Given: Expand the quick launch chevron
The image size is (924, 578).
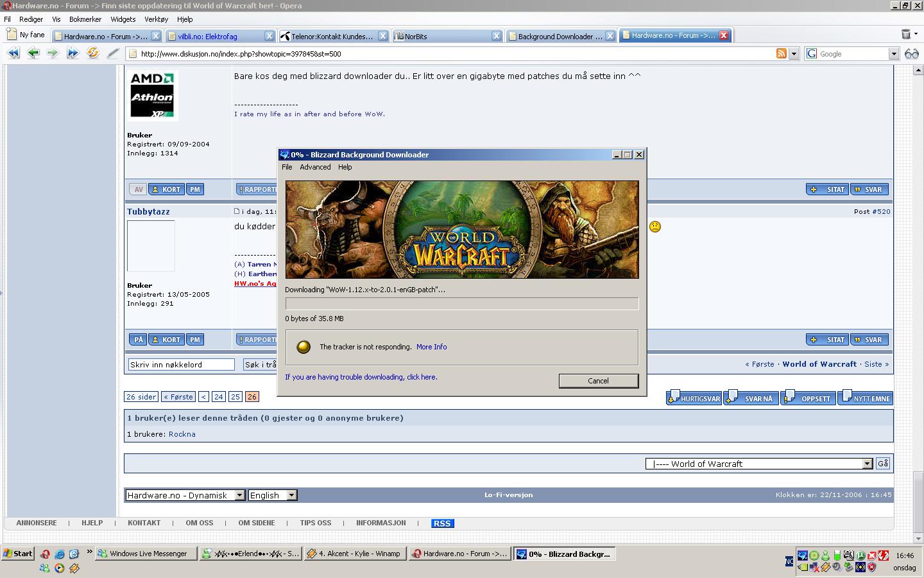Looking at the screenshot, I should 89,552.
